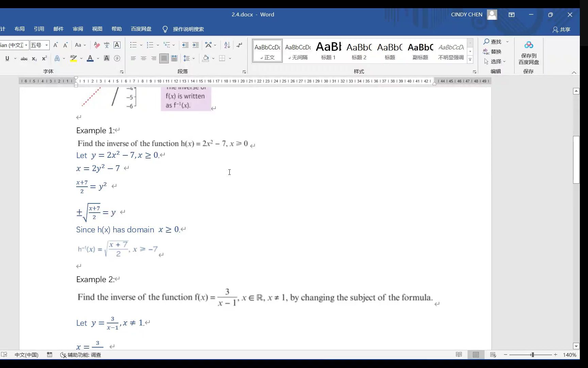The image size is (588, 368).
Task: Click Replace (替换) in the editing group
Action: [496, 52]
